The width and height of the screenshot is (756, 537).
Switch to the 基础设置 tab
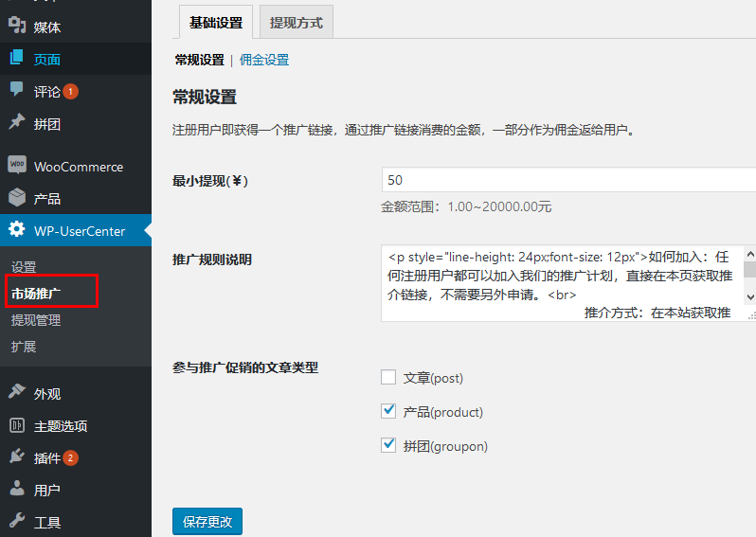click(216, 23)
